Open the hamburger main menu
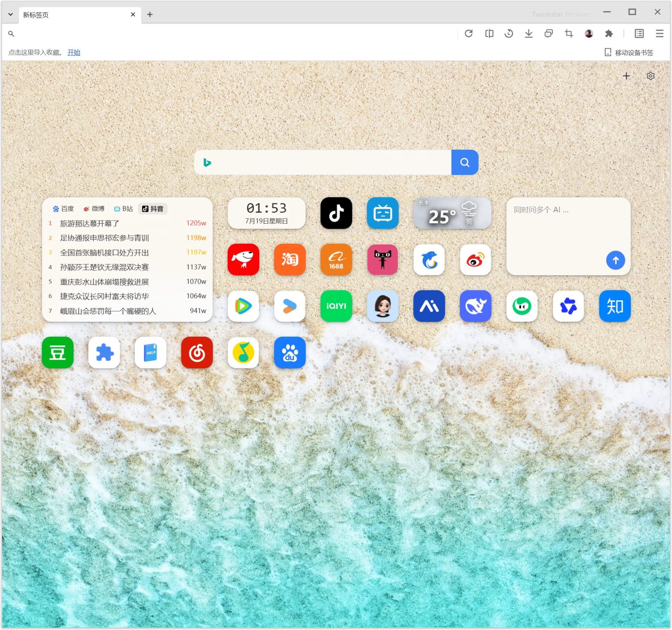This screenshot has width=672, height=630. [x=659, y=34]
